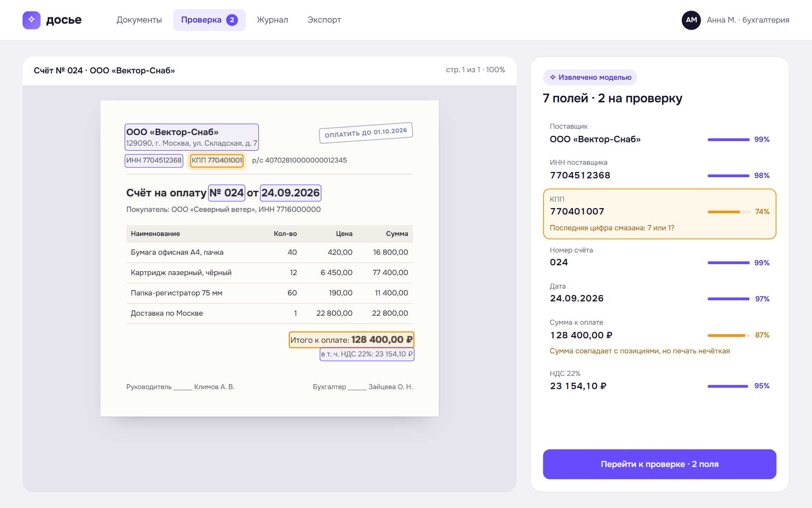Click the ОПЛАТИТЬ ДО 01.10.2026 stamp
This screenshot has height=508, width=812.
coord(366,133)
